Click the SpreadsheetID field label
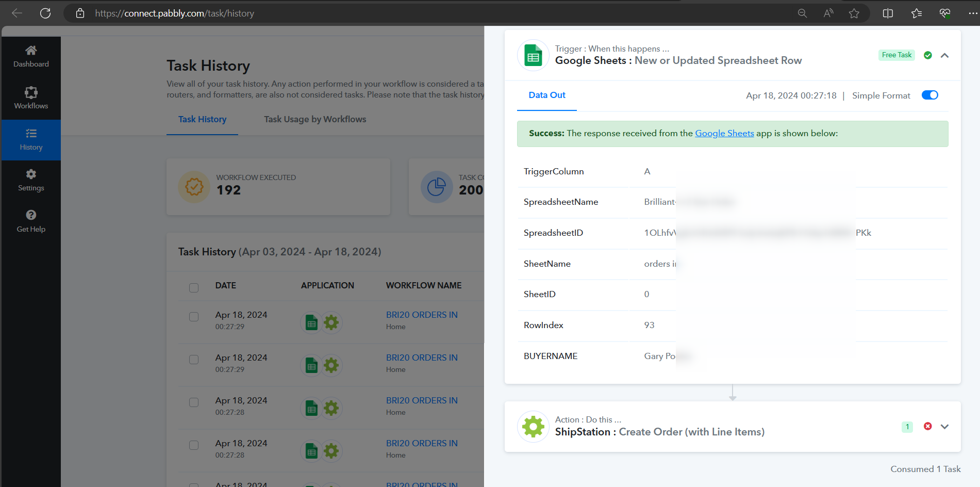 click(553, 233)
